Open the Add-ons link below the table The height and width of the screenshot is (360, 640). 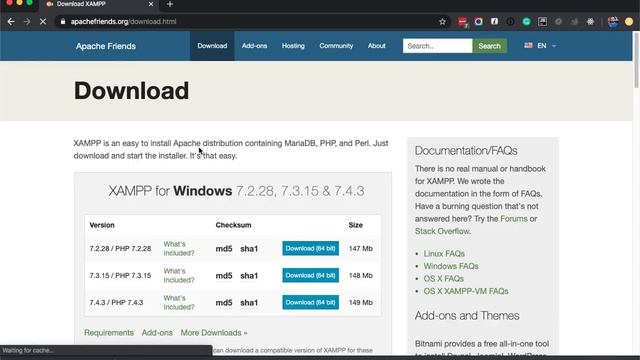coord(157,333)
